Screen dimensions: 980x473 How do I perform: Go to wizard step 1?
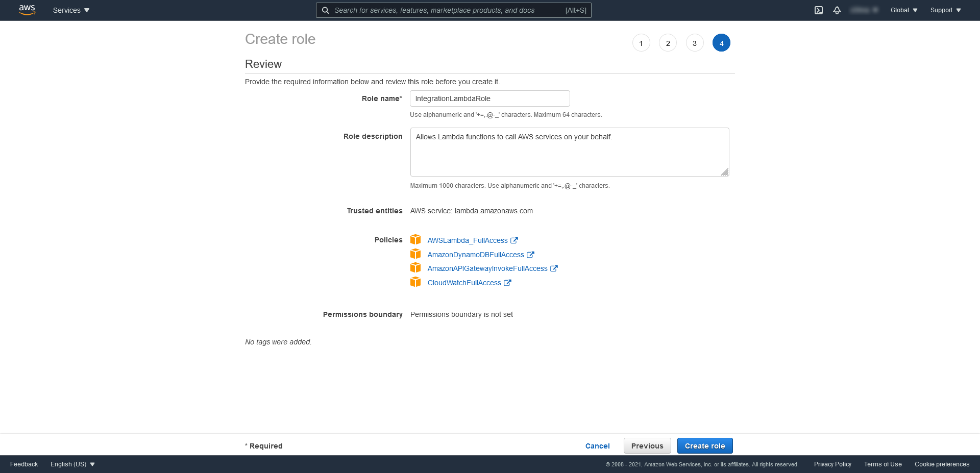pos(641,43)
